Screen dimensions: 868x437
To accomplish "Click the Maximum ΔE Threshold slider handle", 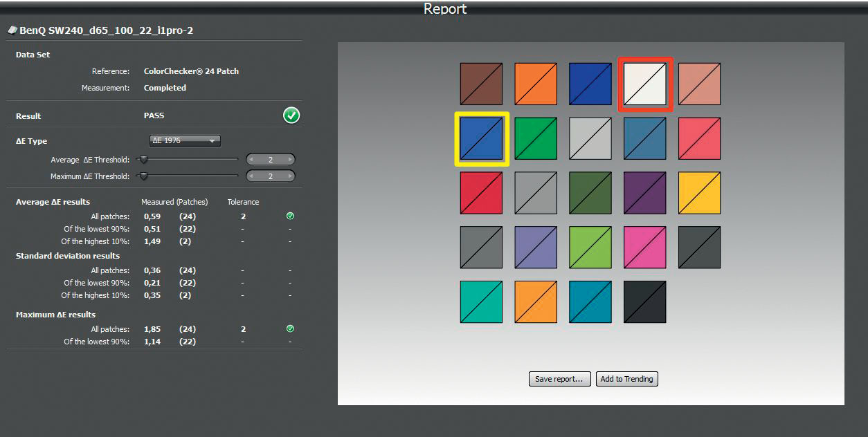I will point(143,176).
